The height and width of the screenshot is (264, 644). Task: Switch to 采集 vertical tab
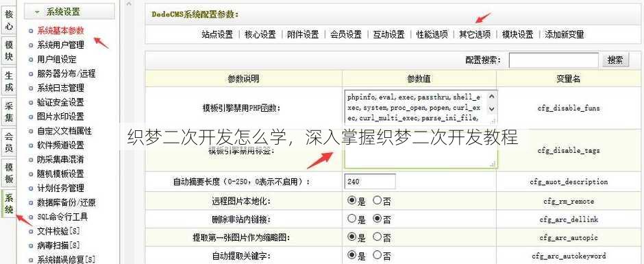[x=9, y=112]
